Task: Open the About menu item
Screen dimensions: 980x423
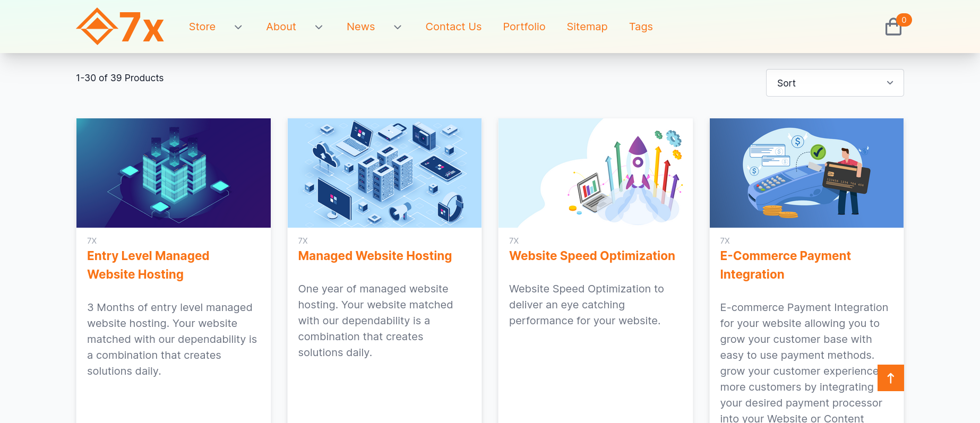Action: point(281,27)
